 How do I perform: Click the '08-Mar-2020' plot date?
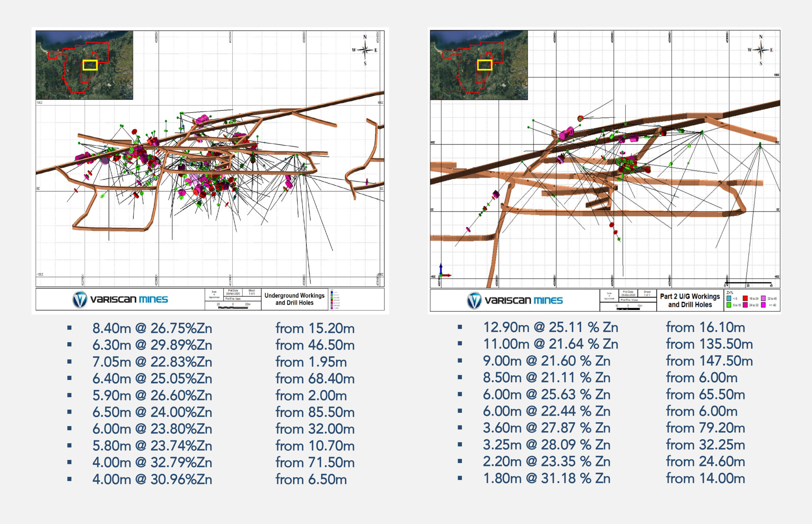pos(628,295)
